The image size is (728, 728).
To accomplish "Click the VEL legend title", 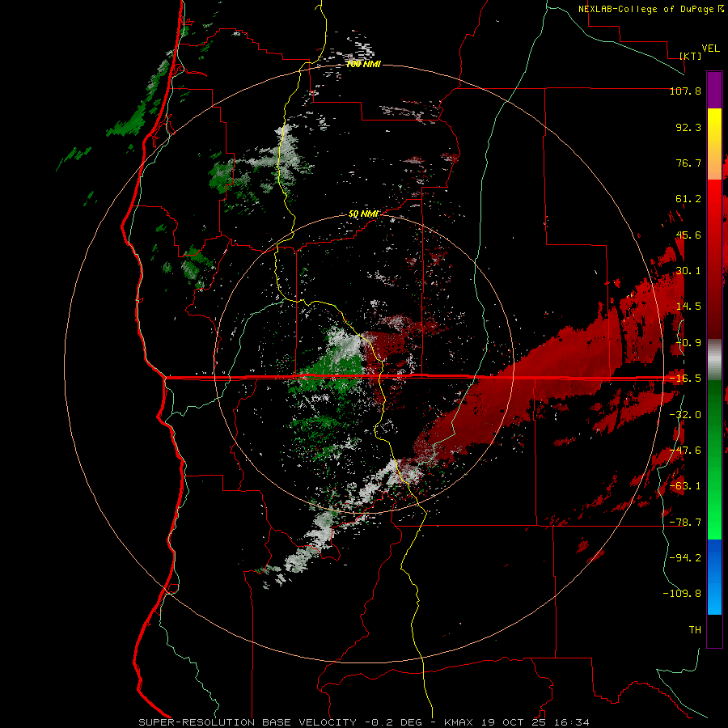I will (x=710, y=48).
